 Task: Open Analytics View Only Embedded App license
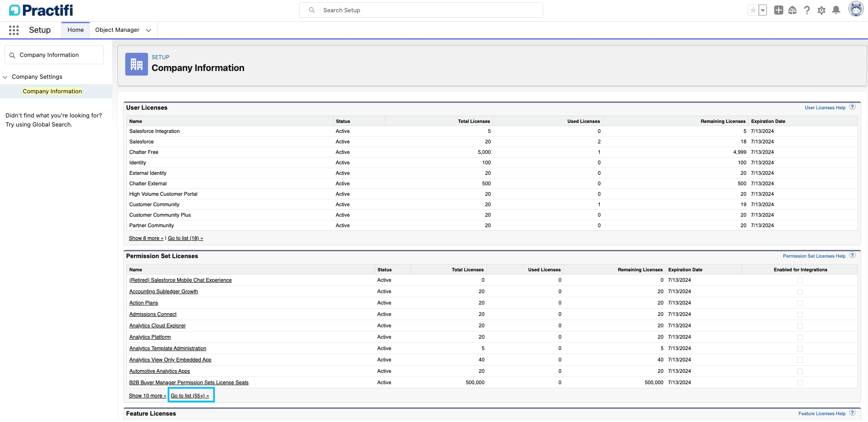pyautogui.click(x=170, y=360)
